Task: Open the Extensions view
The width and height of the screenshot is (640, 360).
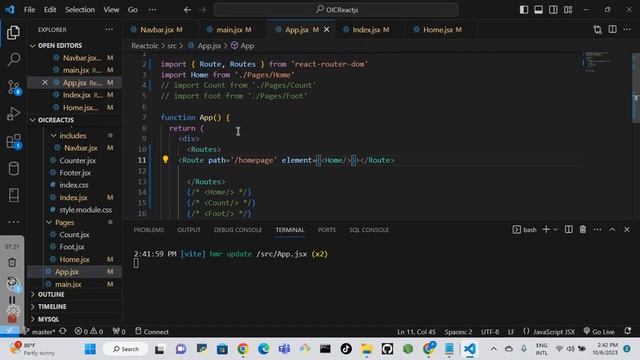Action: [x=13, y=141]
